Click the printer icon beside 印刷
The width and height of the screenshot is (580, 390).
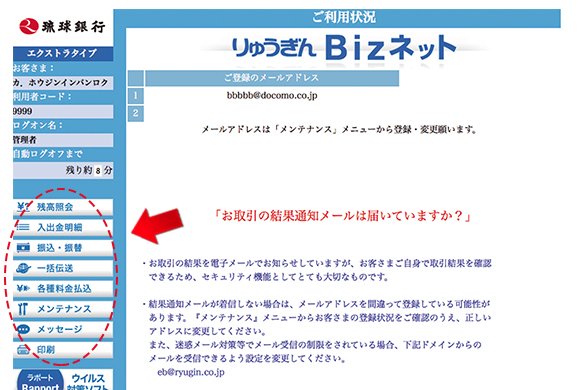pyautogui.click(x=23, y=349)
